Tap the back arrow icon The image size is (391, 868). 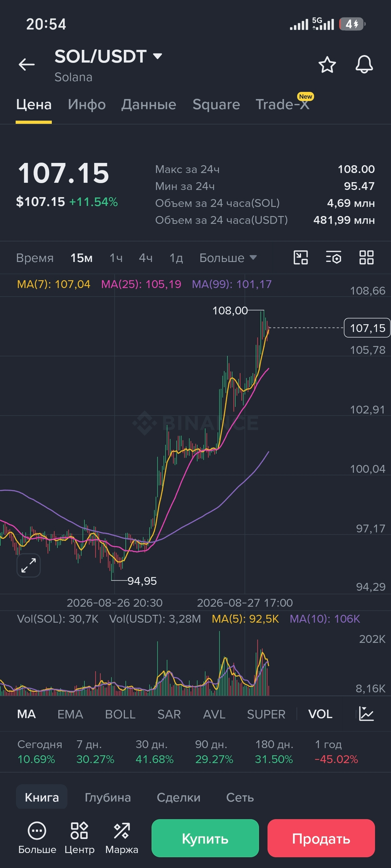pos(27,65)
